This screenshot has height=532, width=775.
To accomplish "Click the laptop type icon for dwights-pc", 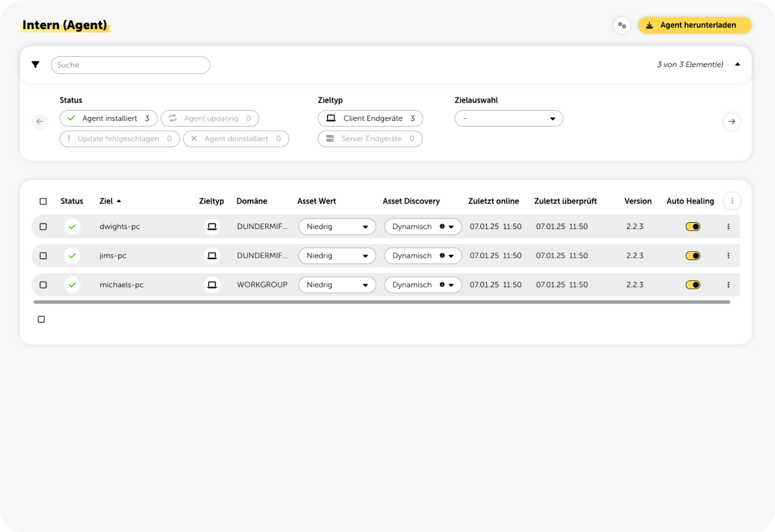I will (x=212, y=227).
